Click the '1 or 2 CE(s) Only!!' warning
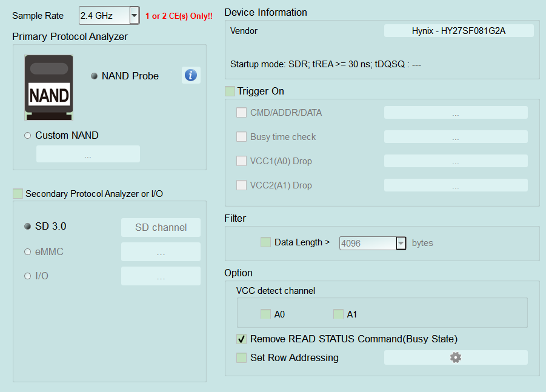Screen dimensions: 546x392 click(179, 16)
